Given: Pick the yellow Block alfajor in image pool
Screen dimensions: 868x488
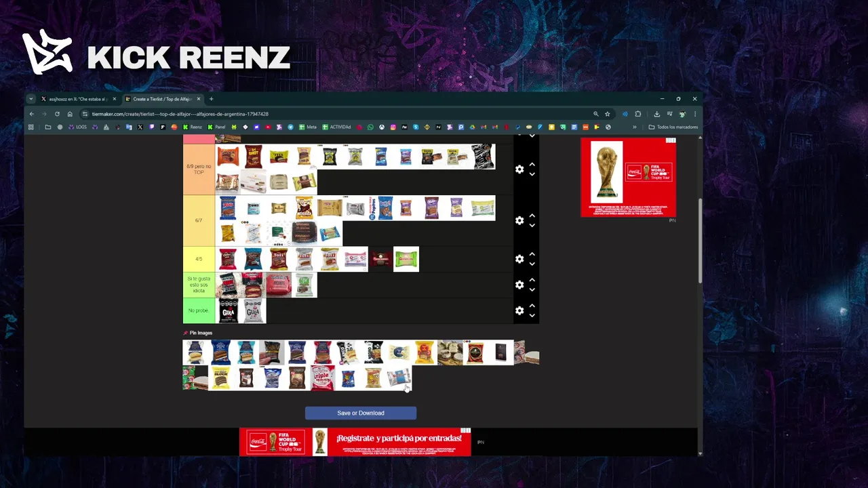Looking at the screenshot, I should click(x=221, y=378).
